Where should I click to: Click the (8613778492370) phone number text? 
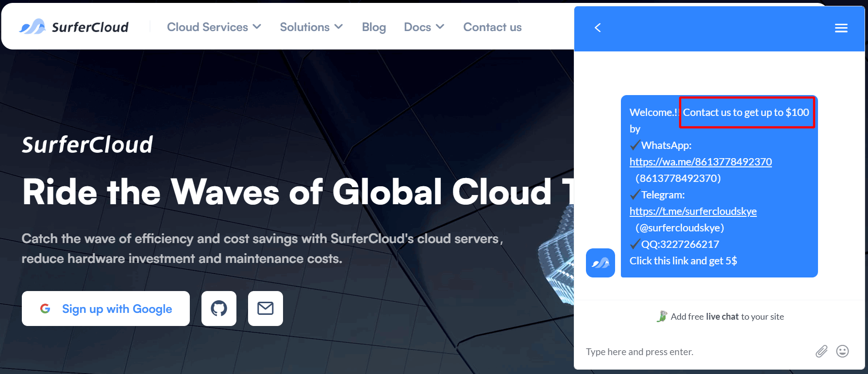[x=678, y=179]
